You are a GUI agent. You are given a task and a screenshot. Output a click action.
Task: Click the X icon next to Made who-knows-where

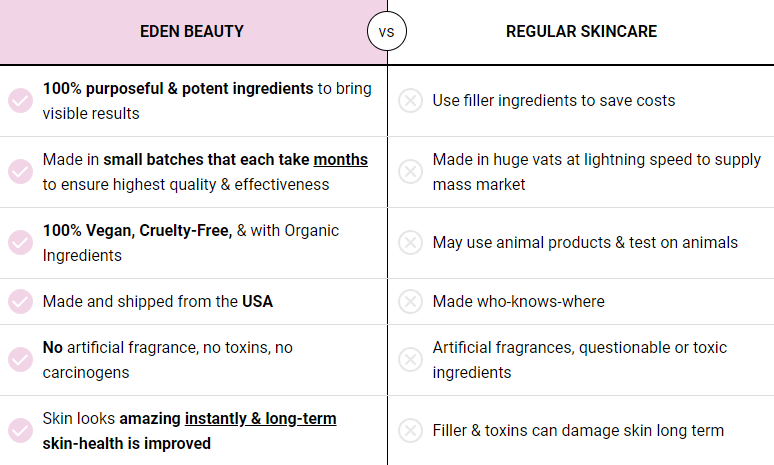(x=410, y=301)
